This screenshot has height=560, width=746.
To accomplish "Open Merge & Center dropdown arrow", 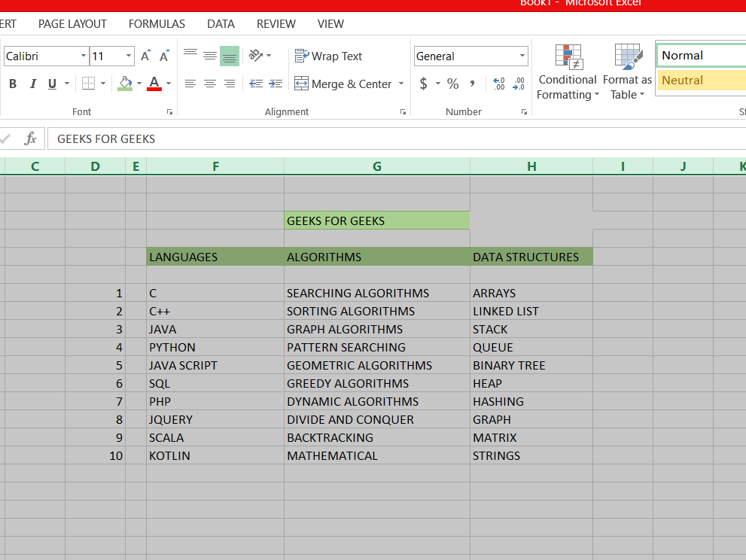I will click(401, 84).
